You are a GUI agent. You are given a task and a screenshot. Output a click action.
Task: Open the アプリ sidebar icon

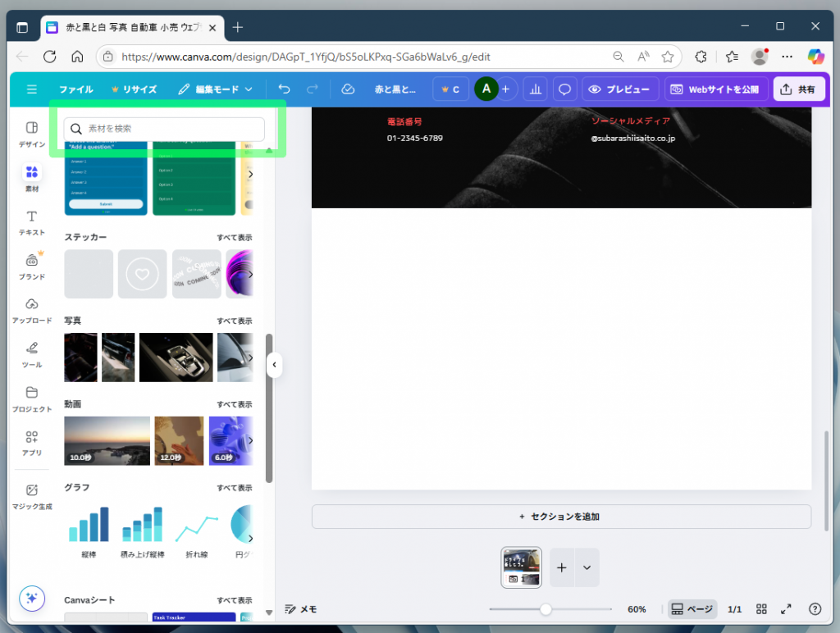pos(32,442)
